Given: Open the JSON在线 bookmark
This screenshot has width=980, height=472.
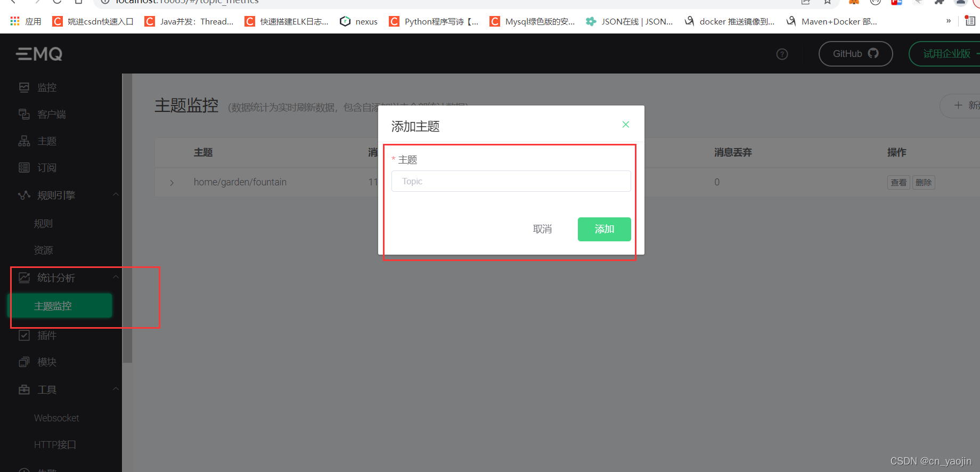Looking at the screenshot, I should coord(630,21).
